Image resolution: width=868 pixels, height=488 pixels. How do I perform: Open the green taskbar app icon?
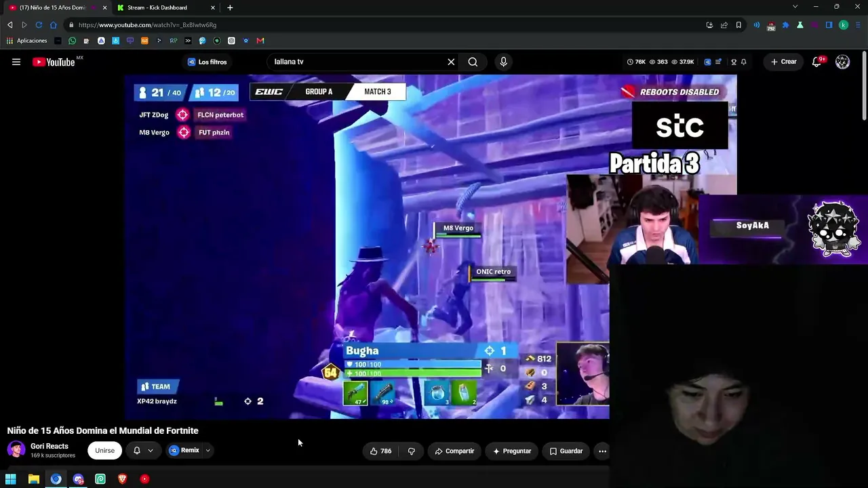pos(100,479)
